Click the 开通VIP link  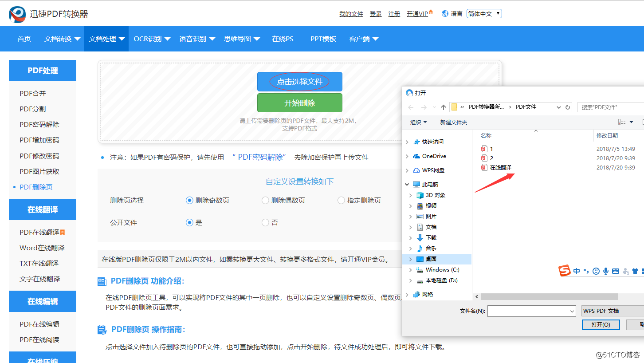coord(418,14)
